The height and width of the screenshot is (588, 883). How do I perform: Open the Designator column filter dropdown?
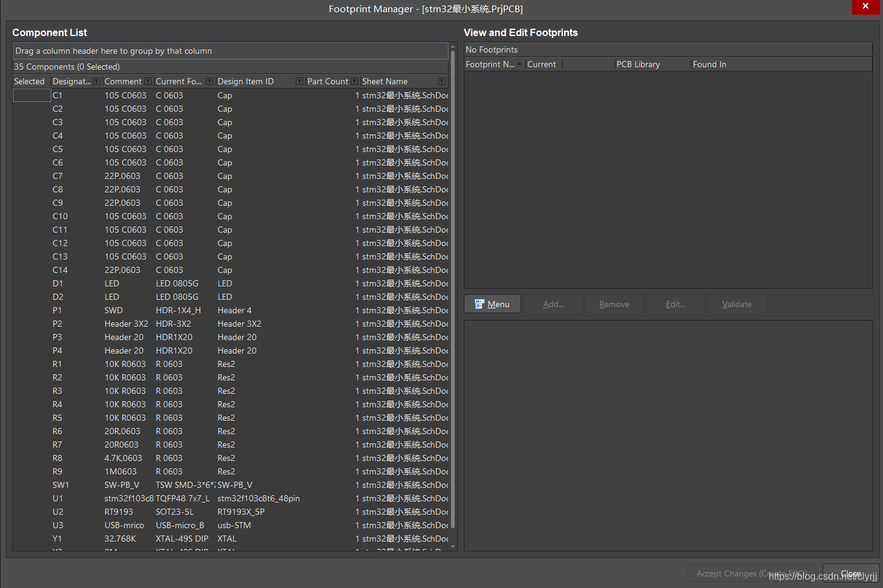(97, 81)
